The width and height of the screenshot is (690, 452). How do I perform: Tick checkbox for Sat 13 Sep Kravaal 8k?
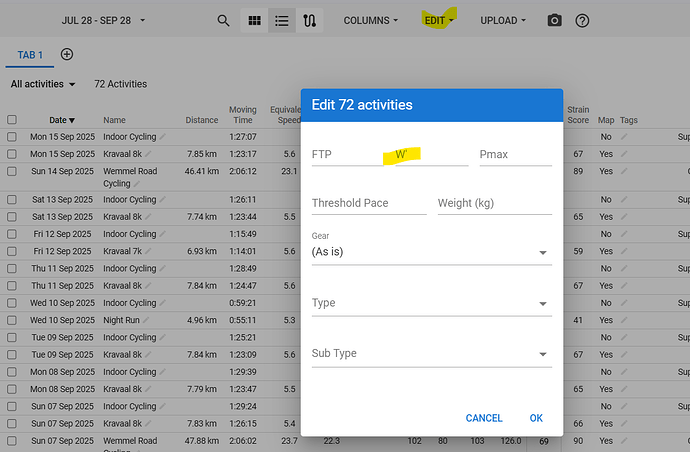click(12, 217)
